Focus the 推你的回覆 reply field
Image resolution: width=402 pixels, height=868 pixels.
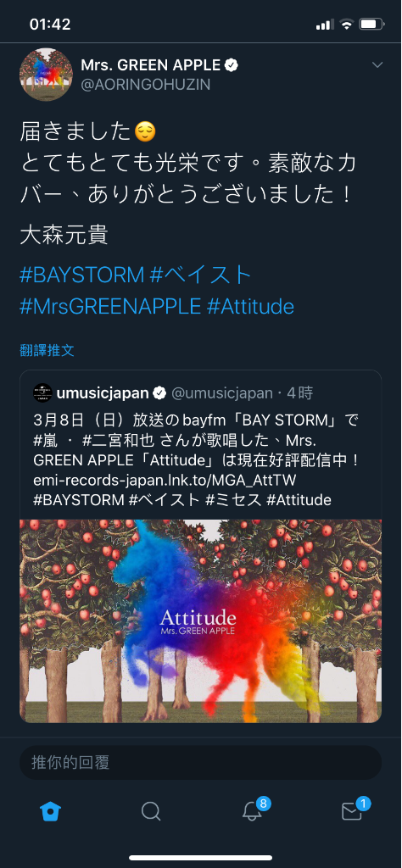tap(200, 762)
